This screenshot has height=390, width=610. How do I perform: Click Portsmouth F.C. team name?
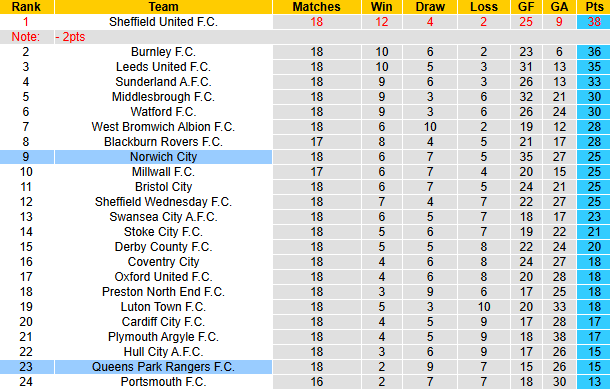click(163, 382)
